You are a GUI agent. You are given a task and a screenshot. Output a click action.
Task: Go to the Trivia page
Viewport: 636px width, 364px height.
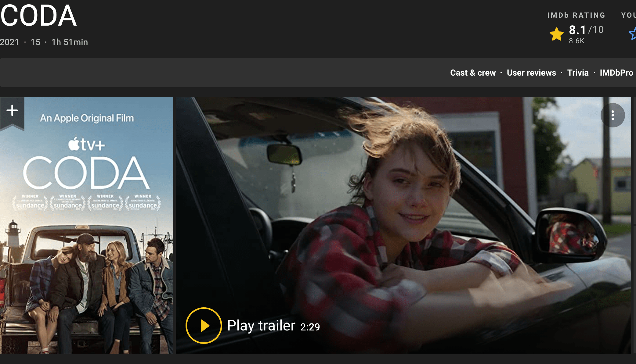[x=578, y=73]
